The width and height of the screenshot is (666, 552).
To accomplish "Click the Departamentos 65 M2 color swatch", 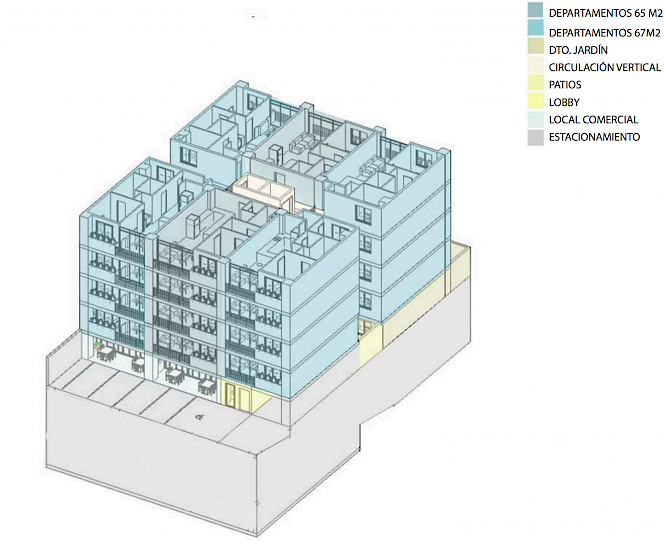I will (x=537, y=12).
